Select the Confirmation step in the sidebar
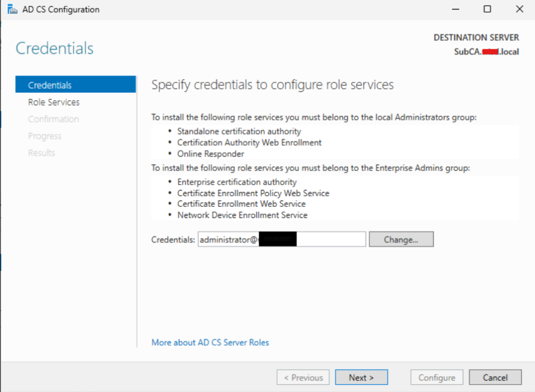Viewport: 535px width, 392px height. click(x=54, y=119)
